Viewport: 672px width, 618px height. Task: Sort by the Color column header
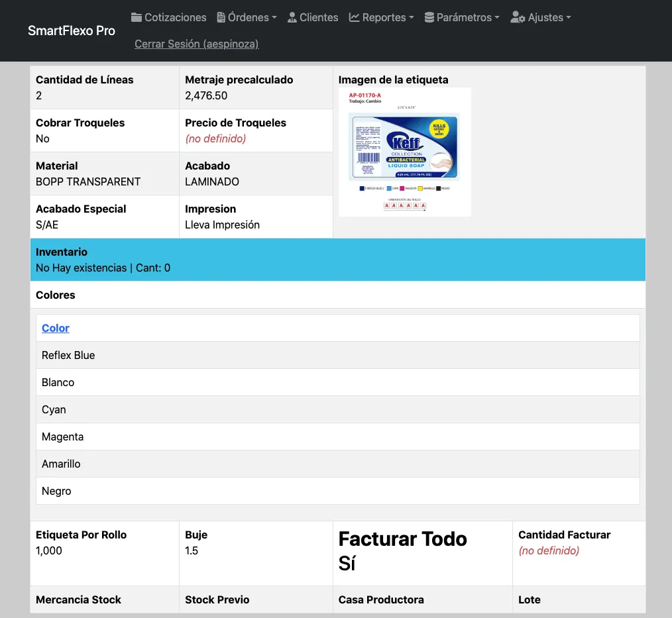tap(56, 328)
